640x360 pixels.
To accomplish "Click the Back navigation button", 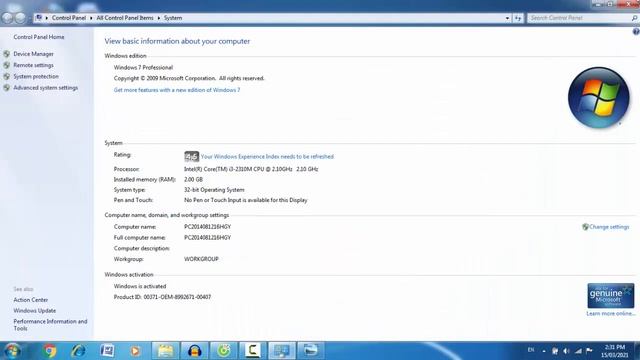I will pyautogui.click(x=7, y=18).
